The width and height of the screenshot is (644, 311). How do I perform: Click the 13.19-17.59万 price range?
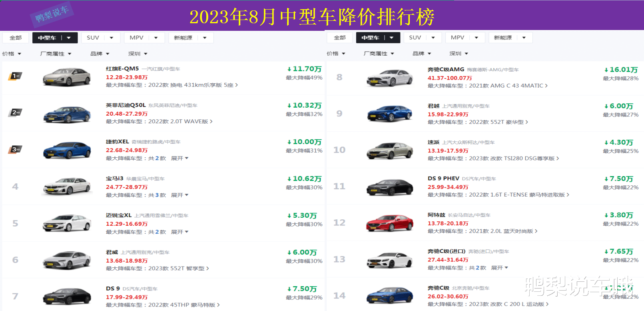tap(448, 150)
